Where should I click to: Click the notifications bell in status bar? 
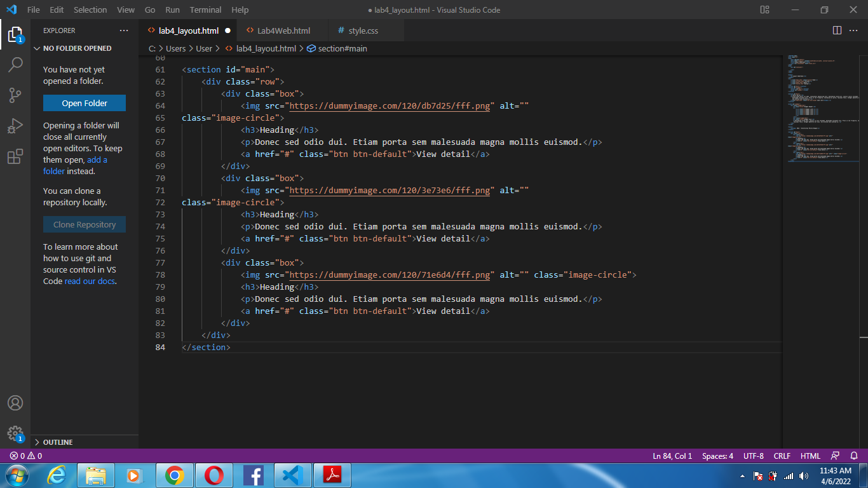coord(854,456)
